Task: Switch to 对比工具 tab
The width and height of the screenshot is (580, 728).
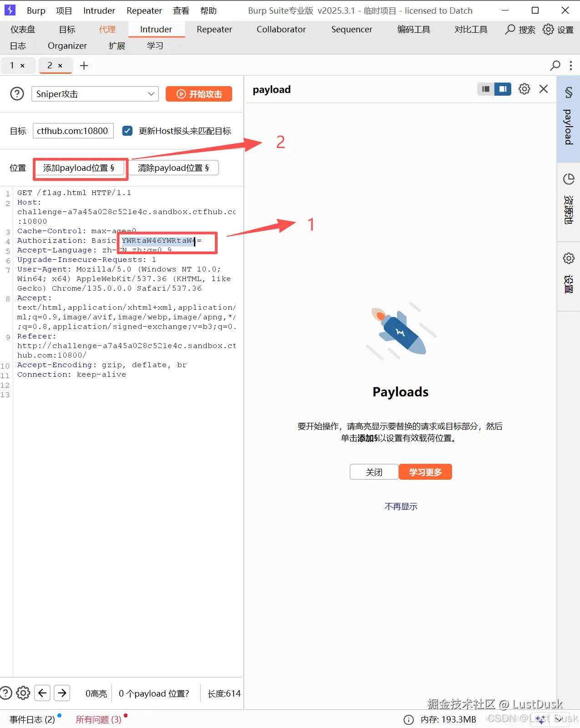Action: (x=471, y=30)
